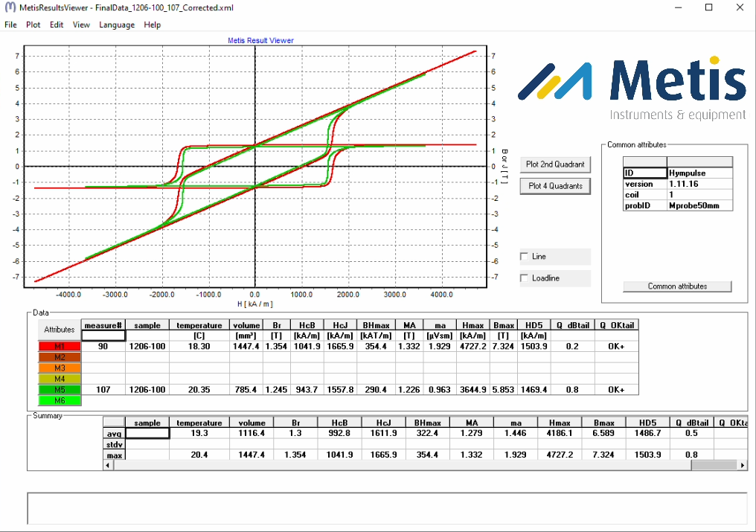
Task: Pick the orange M3 color swatch
Action: coord(59,368)
